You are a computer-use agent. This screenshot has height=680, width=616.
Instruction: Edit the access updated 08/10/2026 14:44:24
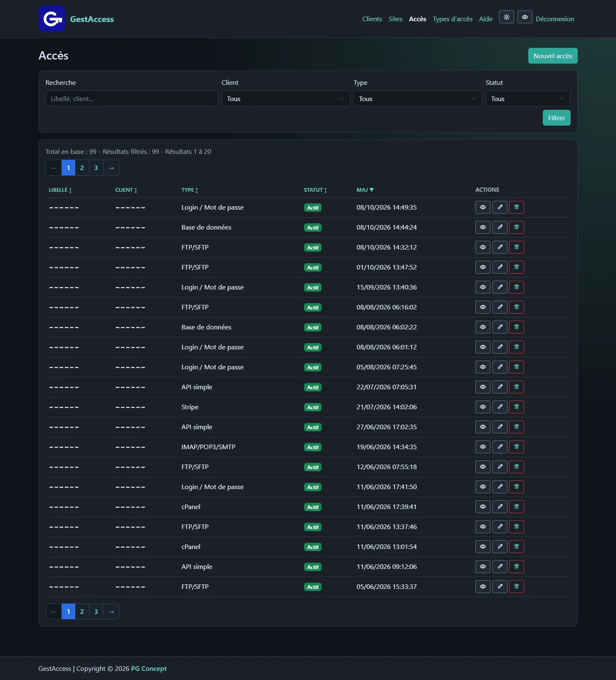tap(500, 227)
